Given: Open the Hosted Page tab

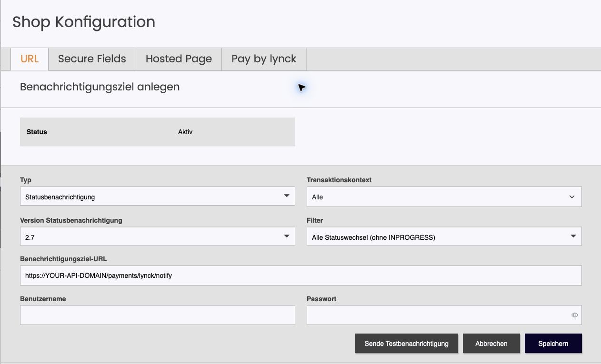Looking at the screenshot, I should tap(179, 59).
